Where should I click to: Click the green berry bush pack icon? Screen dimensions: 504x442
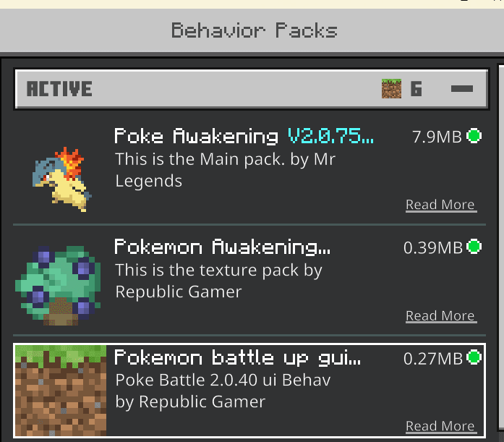58,286
